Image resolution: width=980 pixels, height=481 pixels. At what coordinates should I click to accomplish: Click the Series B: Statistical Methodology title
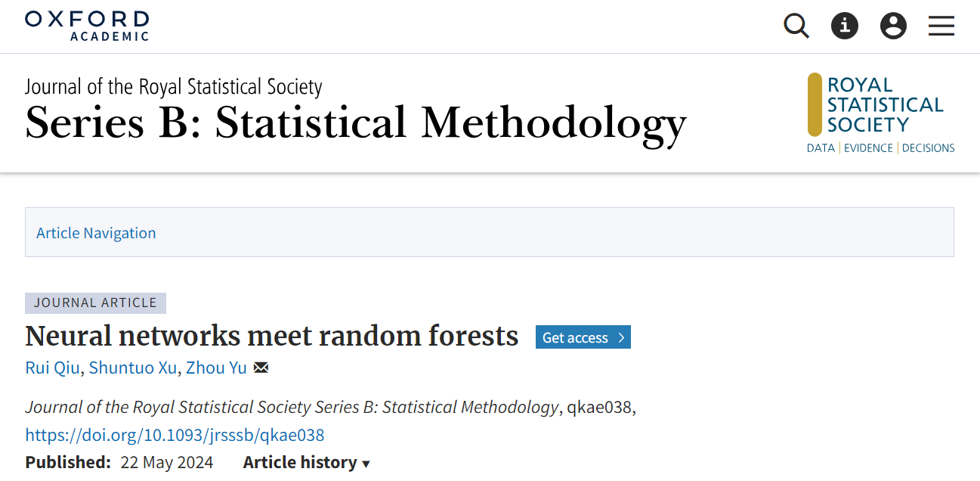click(355, 123)
